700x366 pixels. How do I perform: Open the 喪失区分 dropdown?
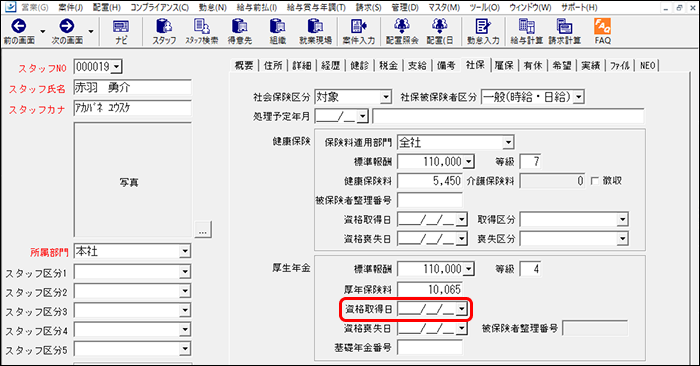(622, 239)
